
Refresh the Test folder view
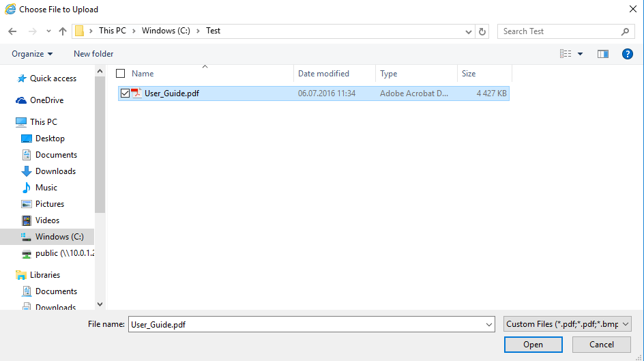coord(483,31)
